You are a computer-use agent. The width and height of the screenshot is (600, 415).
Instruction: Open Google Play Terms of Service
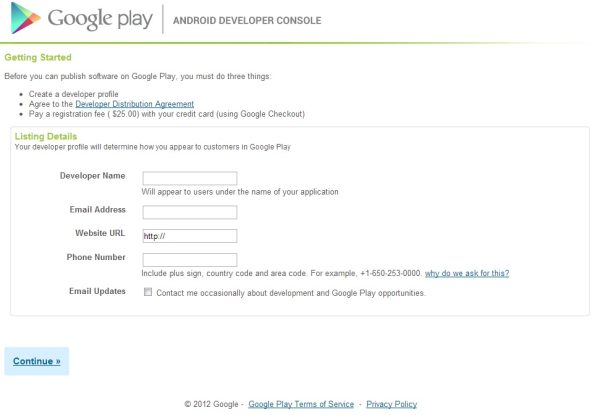coord(300,404)
